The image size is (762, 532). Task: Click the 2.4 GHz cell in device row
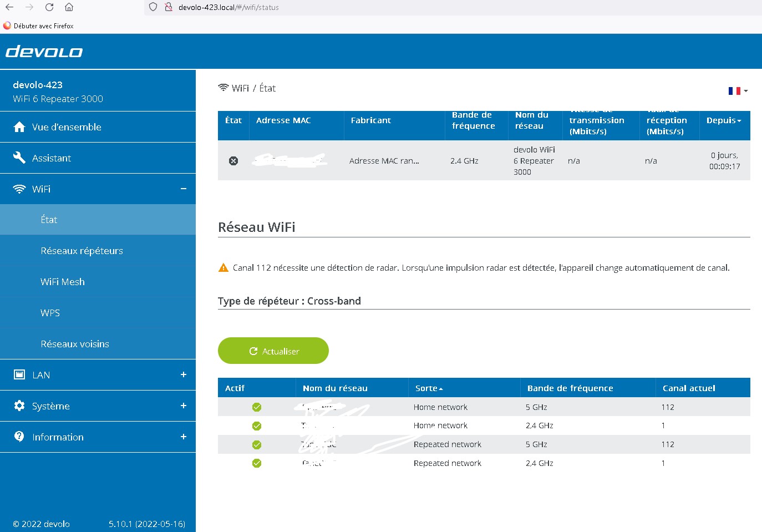click(x=464, y=161)
